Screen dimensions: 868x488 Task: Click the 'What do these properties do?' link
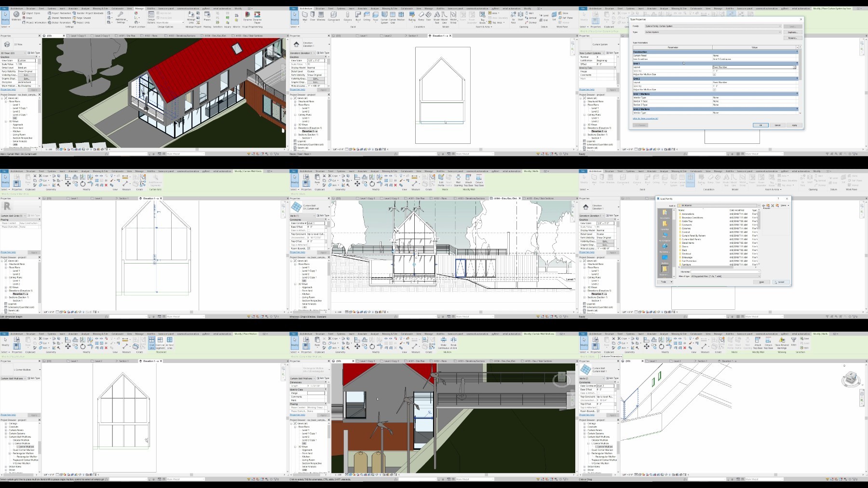645,118
